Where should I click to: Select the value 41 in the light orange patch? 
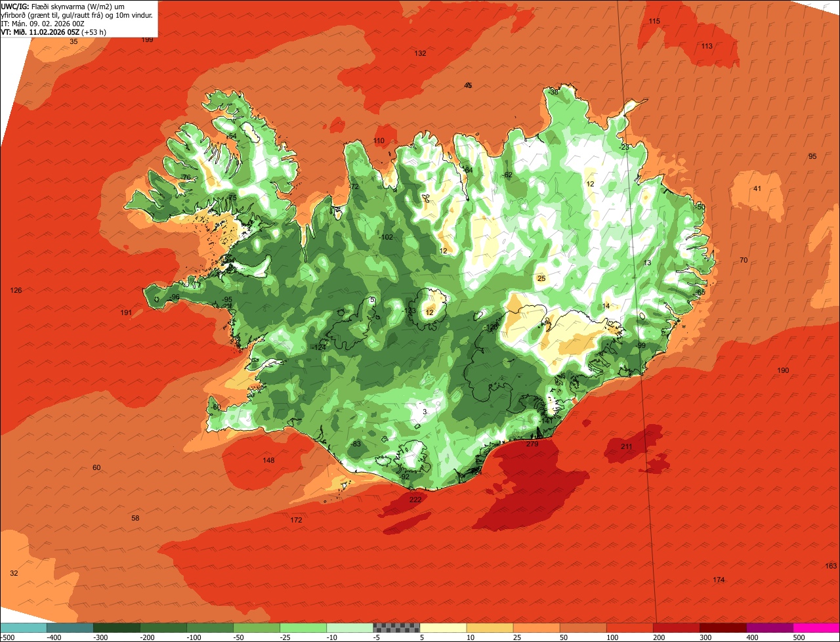[x=757, y=188]
